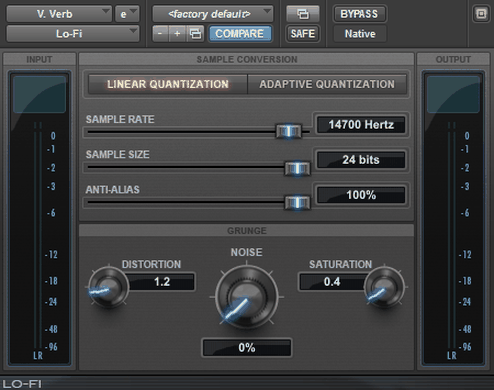
Task: Select the previous preset with minus button
Action: tap(160, 34)
